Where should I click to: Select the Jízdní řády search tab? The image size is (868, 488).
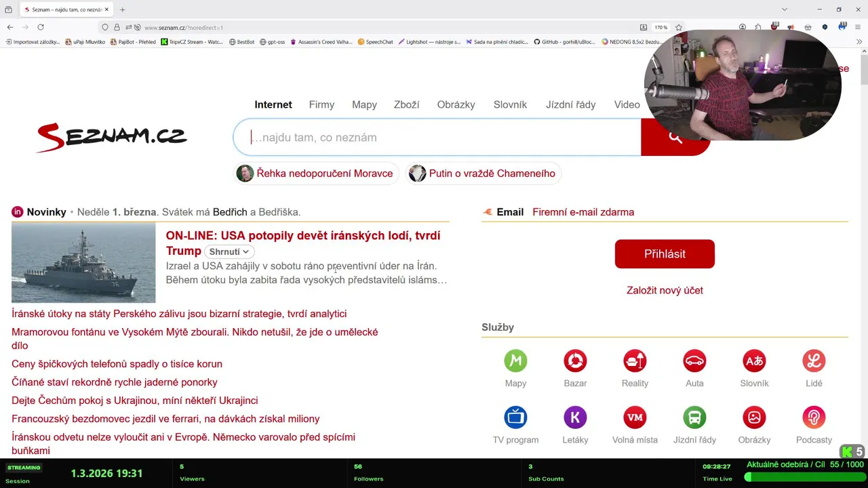[x=570, y=104]
